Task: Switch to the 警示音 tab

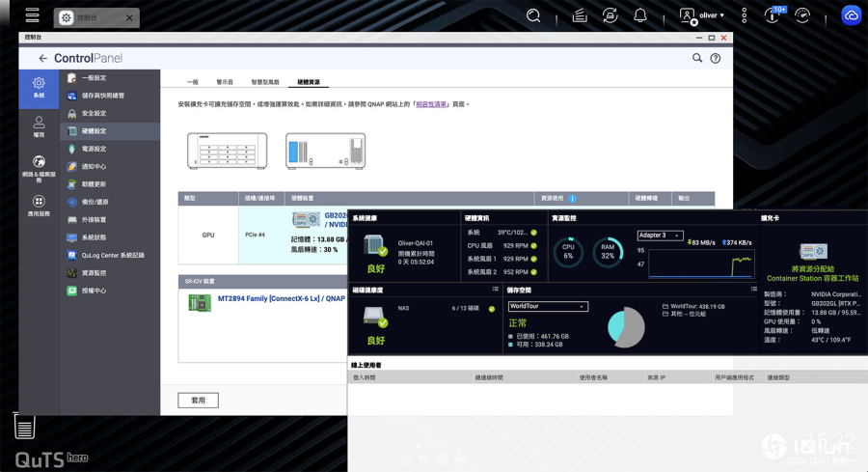Action: tap(225, 83)
